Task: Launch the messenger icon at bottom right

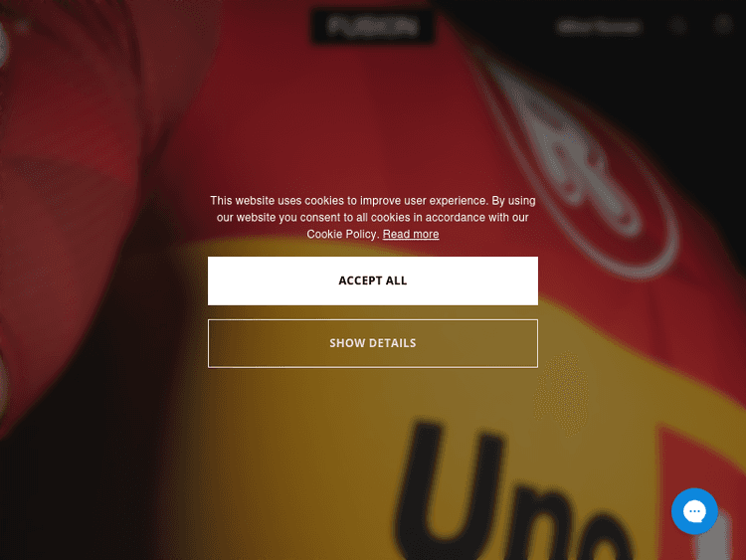Action: [x=694, y=511]
